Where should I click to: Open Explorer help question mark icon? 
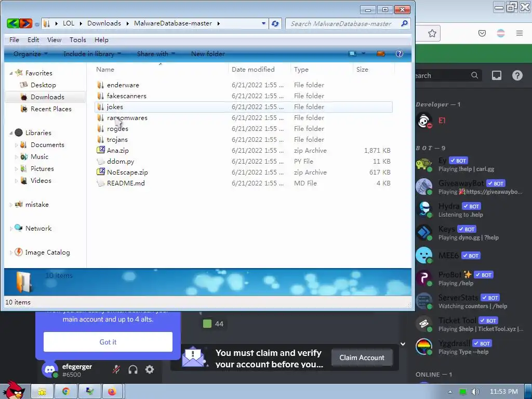tap(400, 54)
